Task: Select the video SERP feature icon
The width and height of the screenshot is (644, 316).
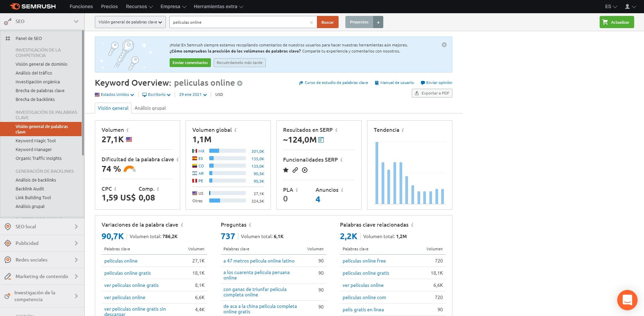Action: [x=304, y=170]
